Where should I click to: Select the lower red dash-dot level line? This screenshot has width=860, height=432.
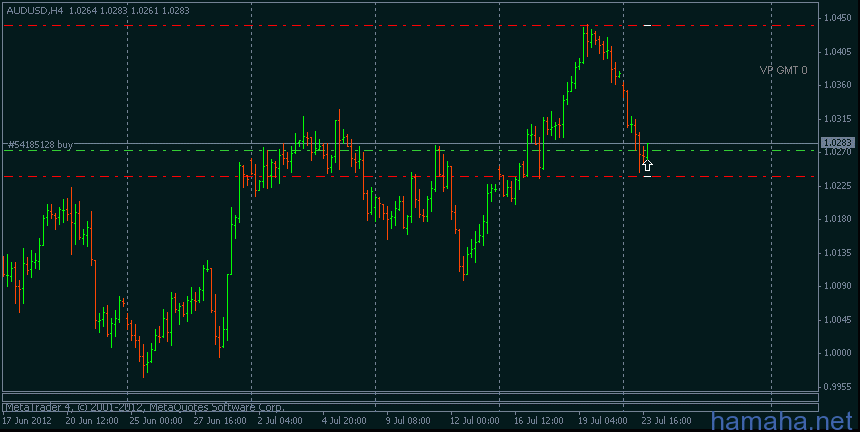point(410,177)
